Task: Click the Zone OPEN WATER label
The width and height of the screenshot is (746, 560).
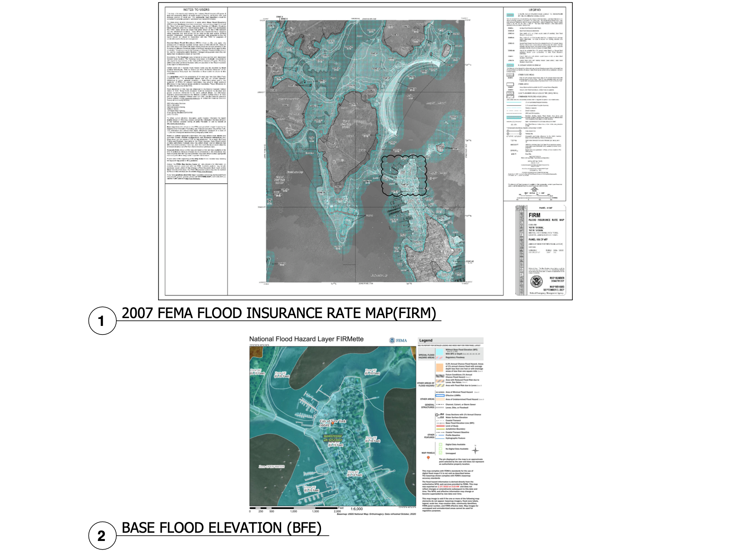Action: tap(271, 467)
